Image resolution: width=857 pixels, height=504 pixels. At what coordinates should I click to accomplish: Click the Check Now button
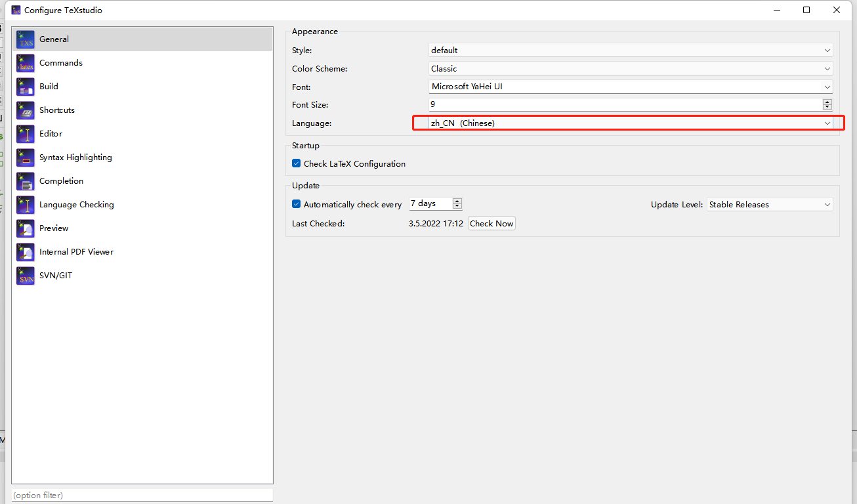click(x=491, y=224)
